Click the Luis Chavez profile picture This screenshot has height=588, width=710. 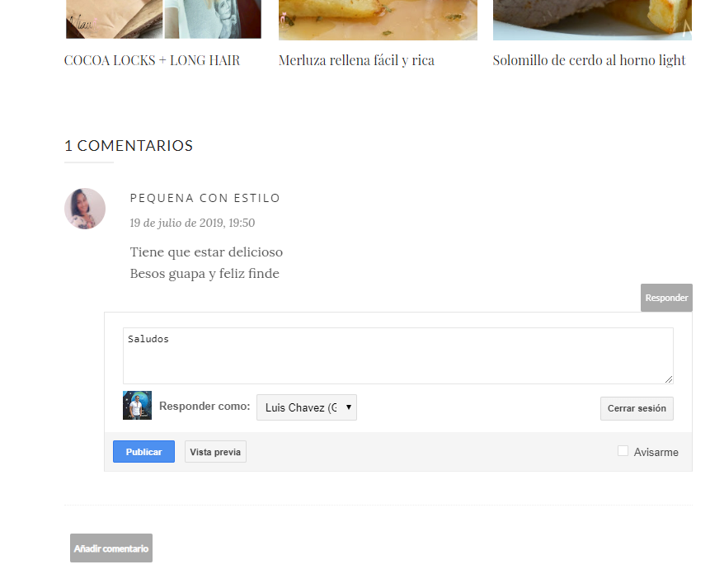coord(137,406)
